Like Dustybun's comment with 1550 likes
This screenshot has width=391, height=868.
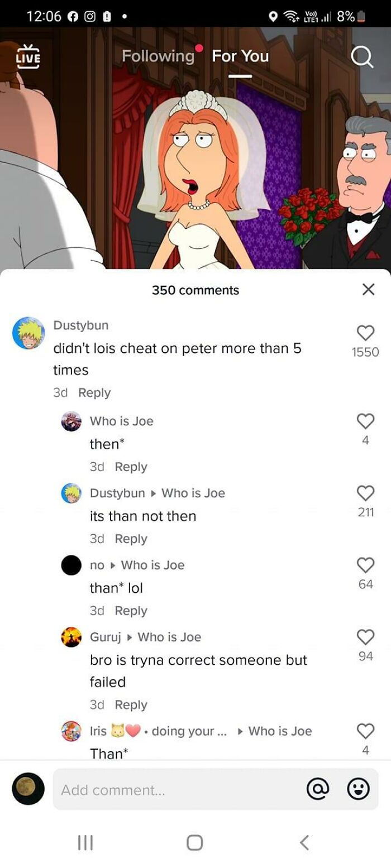tap(365, 333)
